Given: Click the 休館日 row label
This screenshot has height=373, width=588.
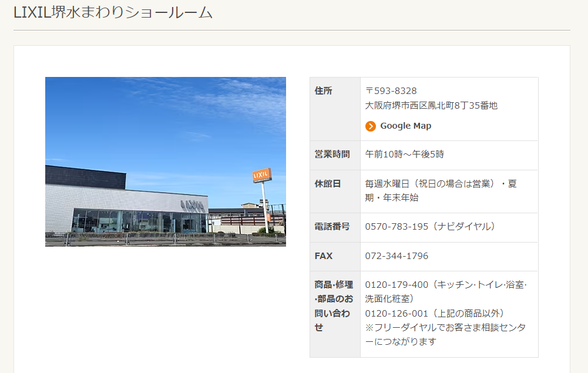Looking at the screenshot, I should [327, 184].
